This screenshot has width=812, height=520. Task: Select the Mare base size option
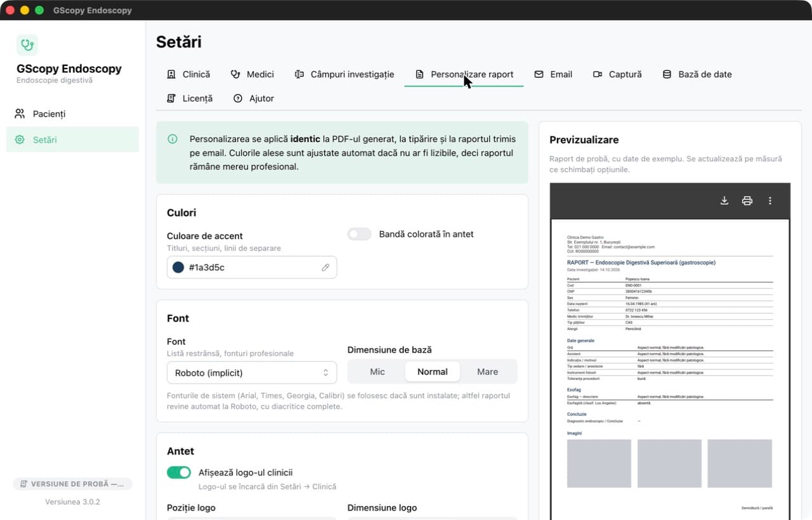(x=487, y=372)
